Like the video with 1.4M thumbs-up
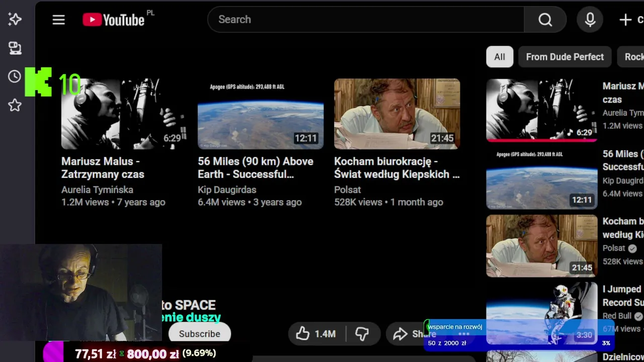This screenshot has width=644, height=362. (x=315, y=334)
